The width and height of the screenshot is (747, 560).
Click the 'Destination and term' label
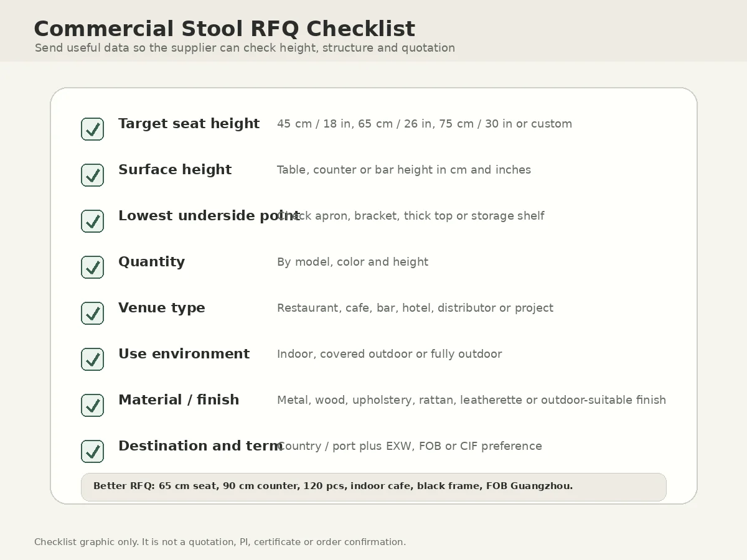tap(200, 446)
